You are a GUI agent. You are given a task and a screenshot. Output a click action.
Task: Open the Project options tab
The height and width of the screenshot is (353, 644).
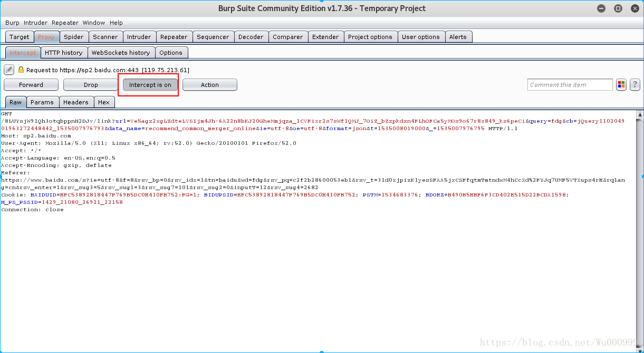click(x=370, y=37)
